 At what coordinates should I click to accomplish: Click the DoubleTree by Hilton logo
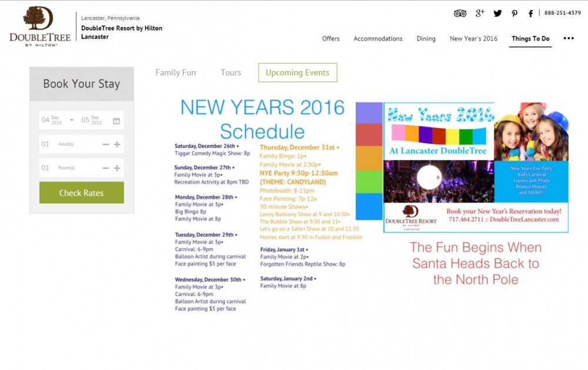40,26
